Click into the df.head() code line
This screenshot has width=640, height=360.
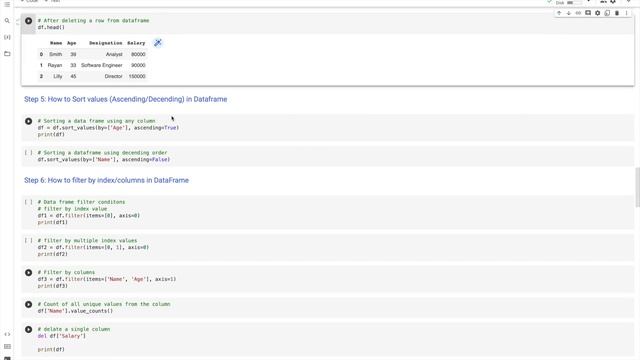[x=51, y=27]
